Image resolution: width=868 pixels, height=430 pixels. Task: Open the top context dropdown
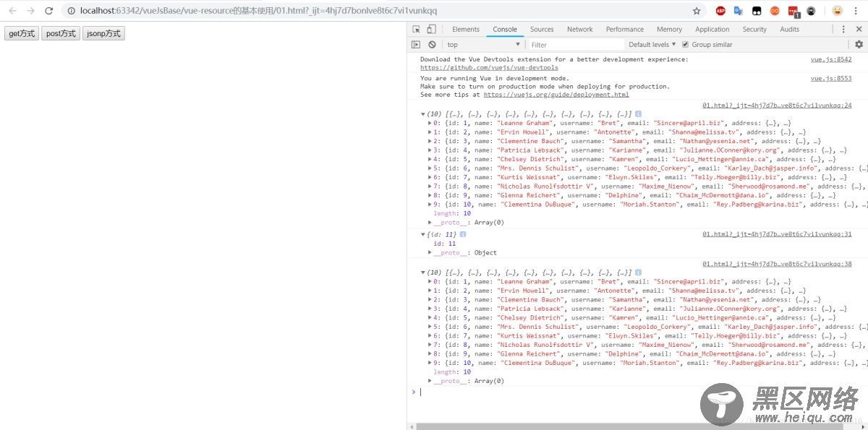click(x=482, y=44)
